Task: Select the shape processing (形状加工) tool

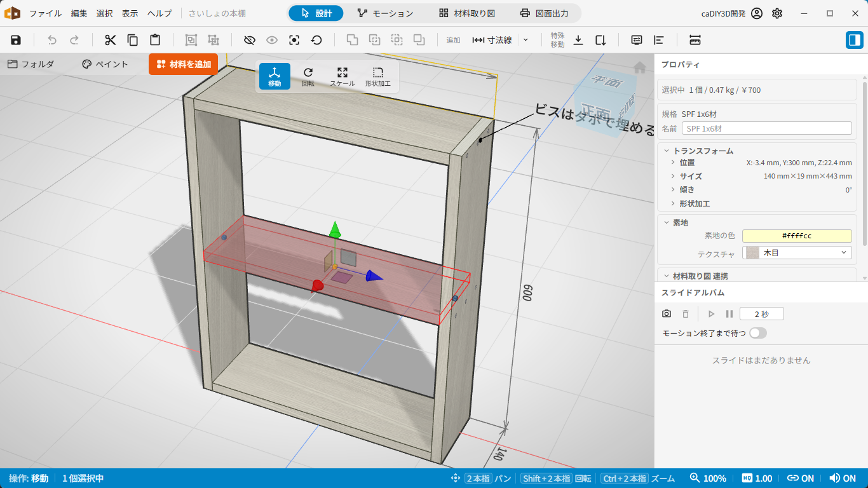Action: (378, 76)
